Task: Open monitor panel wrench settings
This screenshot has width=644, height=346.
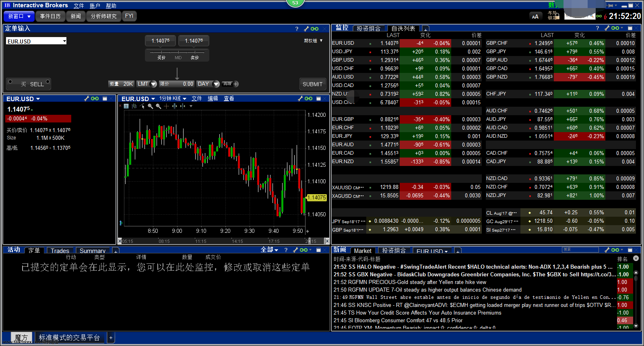Action: 607,28
